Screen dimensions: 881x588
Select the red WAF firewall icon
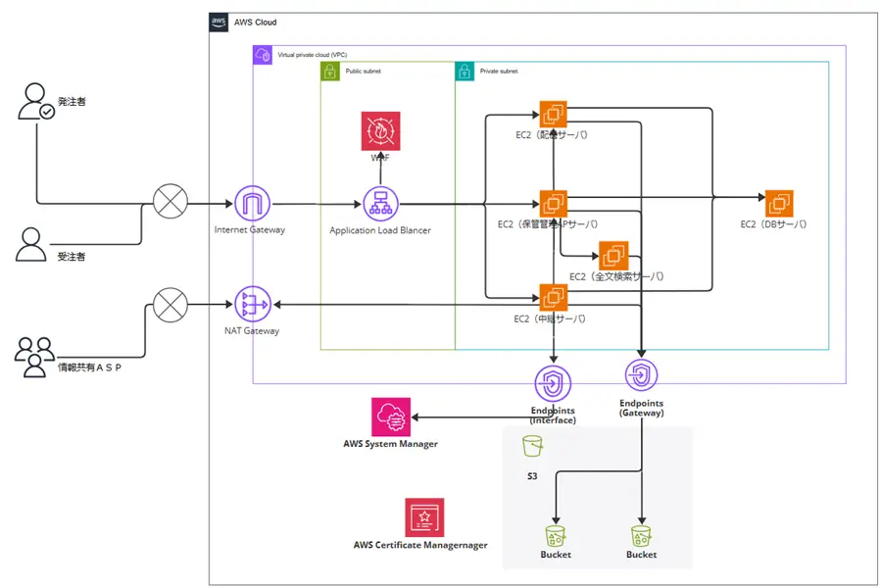point(380,131)
